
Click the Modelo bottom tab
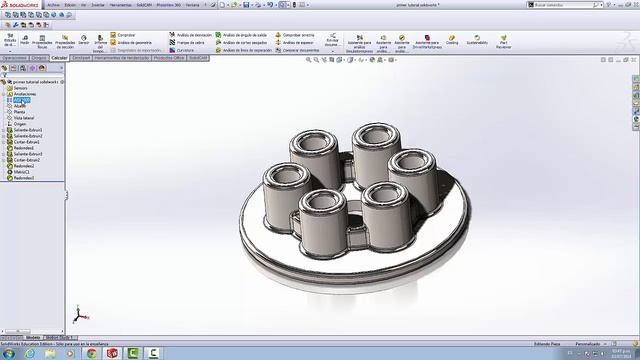point(33,338)
